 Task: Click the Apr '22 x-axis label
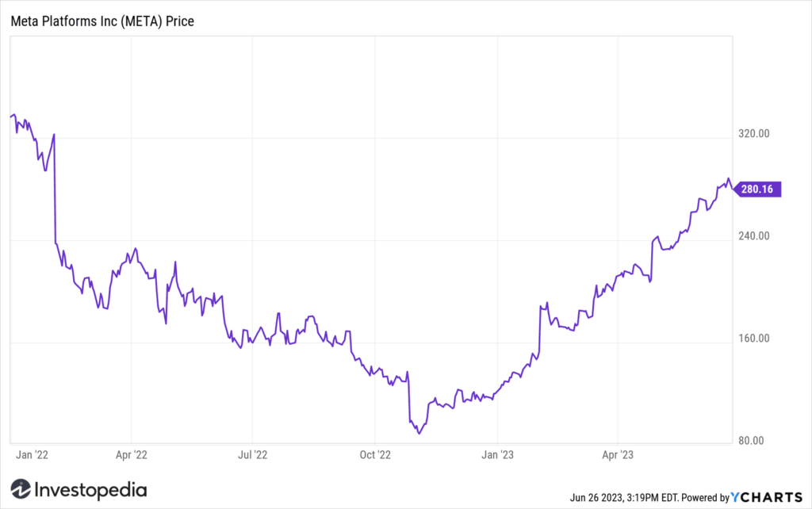(132, 454)
